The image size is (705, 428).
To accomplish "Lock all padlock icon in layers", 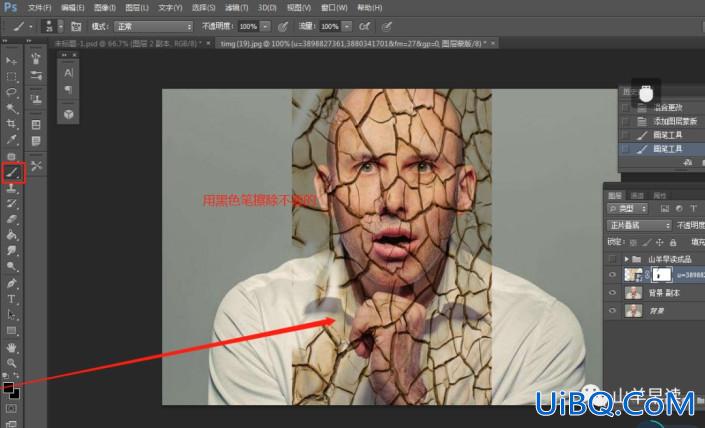I will pyautogui.click(x=673, y=242).
